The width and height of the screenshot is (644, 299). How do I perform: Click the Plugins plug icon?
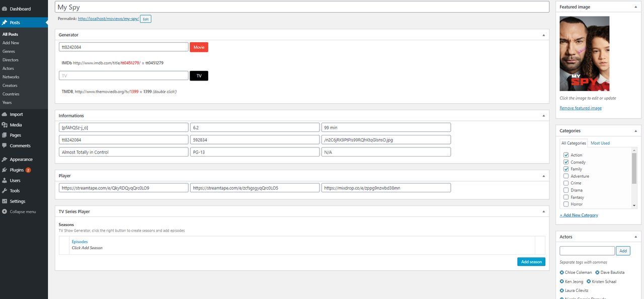[x=5, y=170]
